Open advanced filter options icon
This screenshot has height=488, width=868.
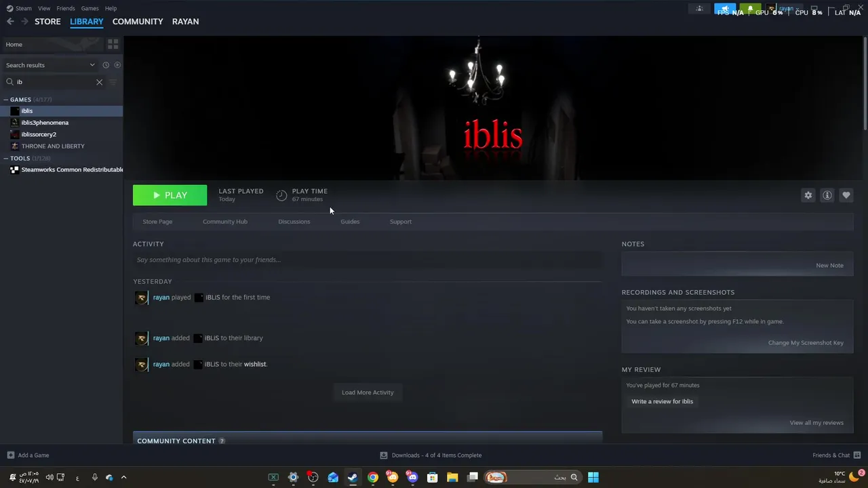click(113, 82)
